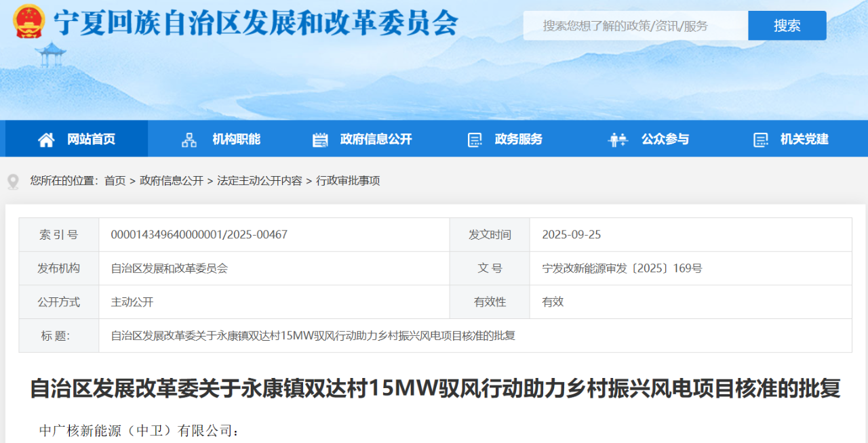This screenshot has height=443, width=868.
Task: Click the location pin icon in breadcrumb
Action: [13, 182]
